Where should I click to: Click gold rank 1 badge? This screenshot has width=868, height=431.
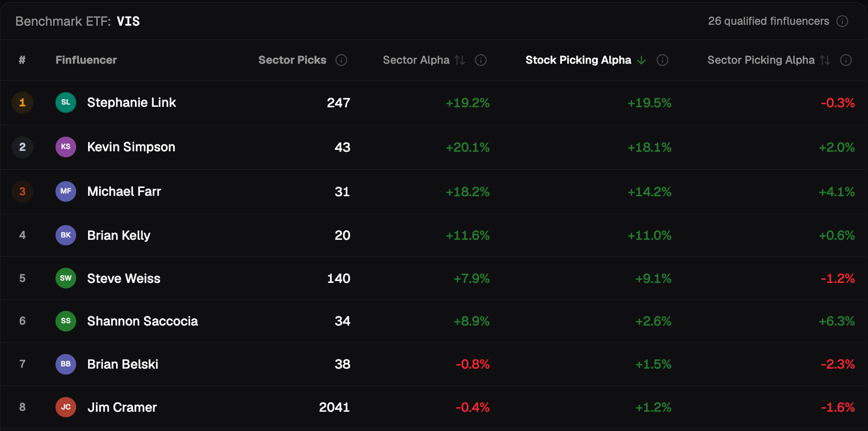point(22,102)
